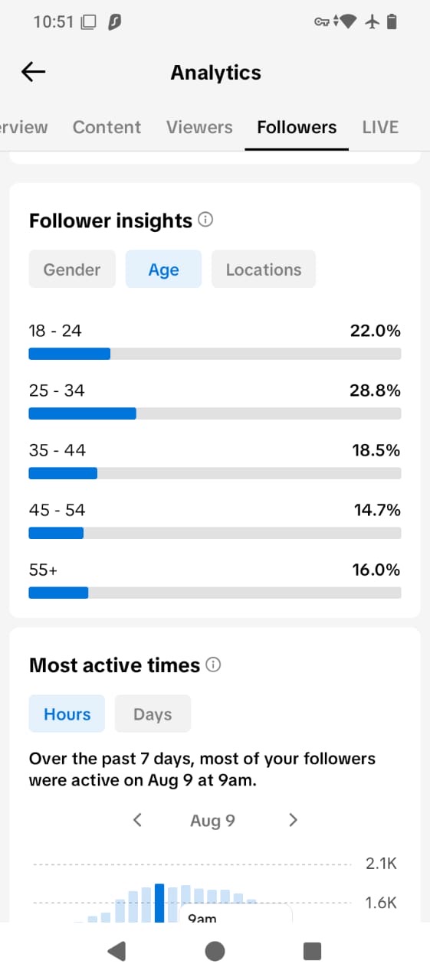430x980 pixels.
Task: Select the Gender filter chip
Action: click(72, 269)
